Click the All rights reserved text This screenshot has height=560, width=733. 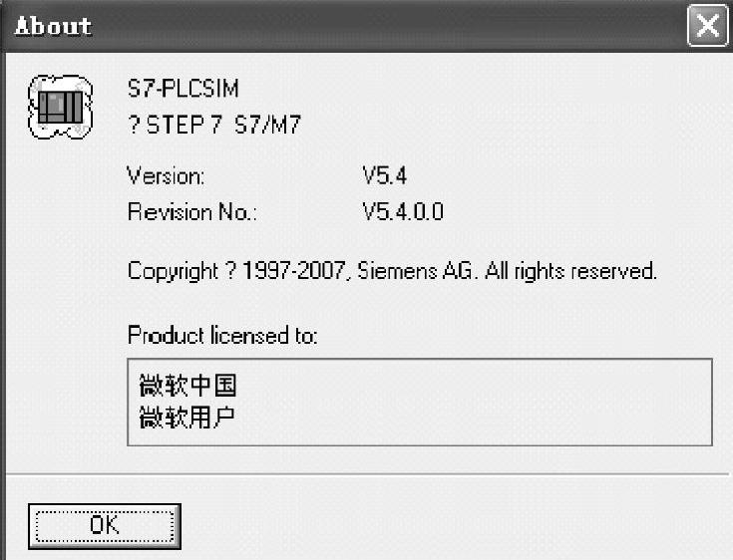click(x=570, y=271)
